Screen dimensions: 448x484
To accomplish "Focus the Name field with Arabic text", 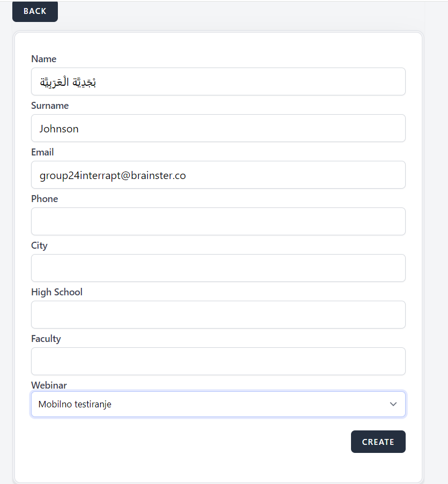I will tap(218, 81).
